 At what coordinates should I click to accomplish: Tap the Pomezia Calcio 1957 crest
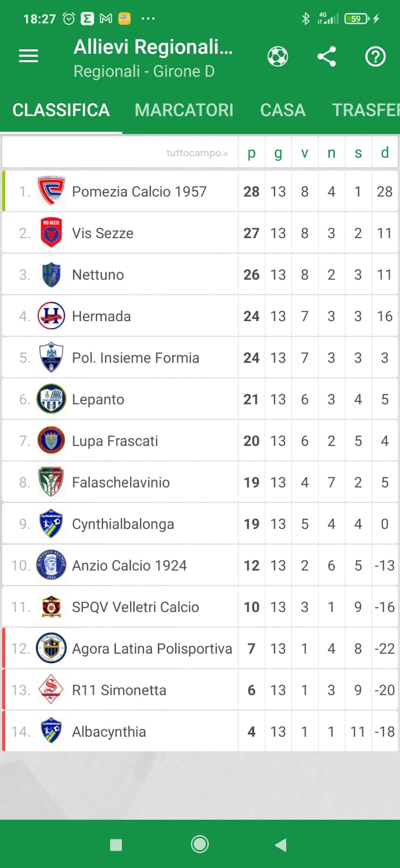tap(51, 191)
